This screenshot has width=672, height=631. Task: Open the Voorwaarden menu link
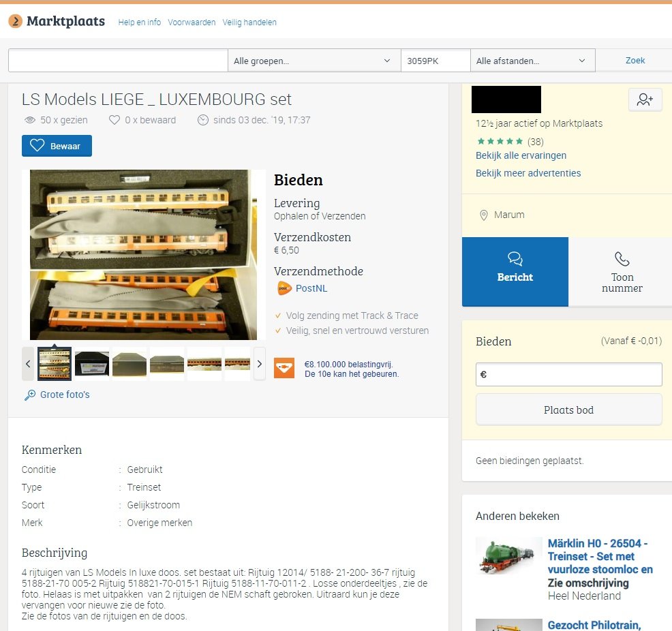tap(192, 22)
